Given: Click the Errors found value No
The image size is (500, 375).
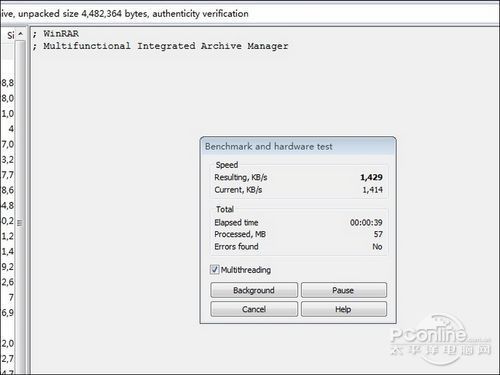Looking at the screenshot, I should (x=377, y=247).
